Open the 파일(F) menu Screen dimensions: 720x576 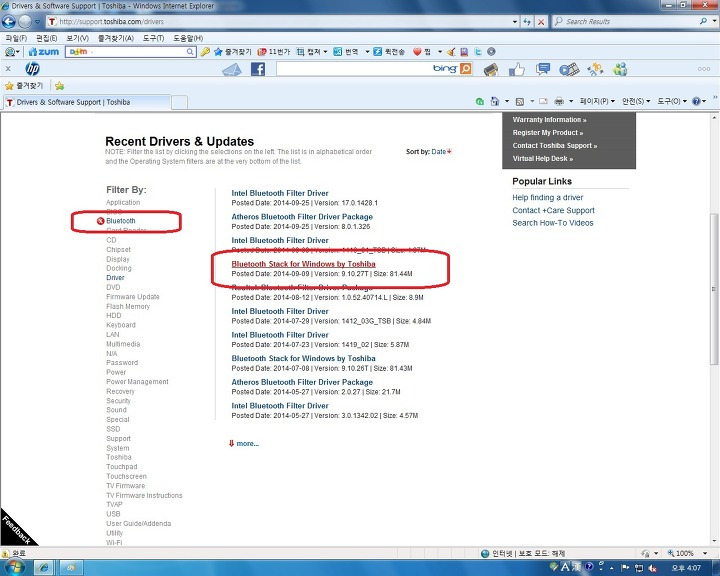16,38
